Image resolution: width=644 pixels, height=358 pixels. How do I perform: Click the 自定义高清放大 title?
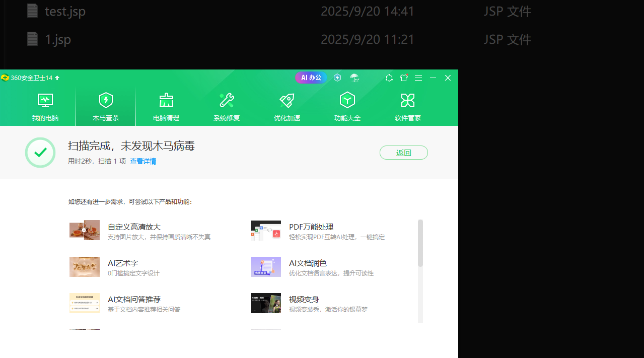(x=134, y=227)
